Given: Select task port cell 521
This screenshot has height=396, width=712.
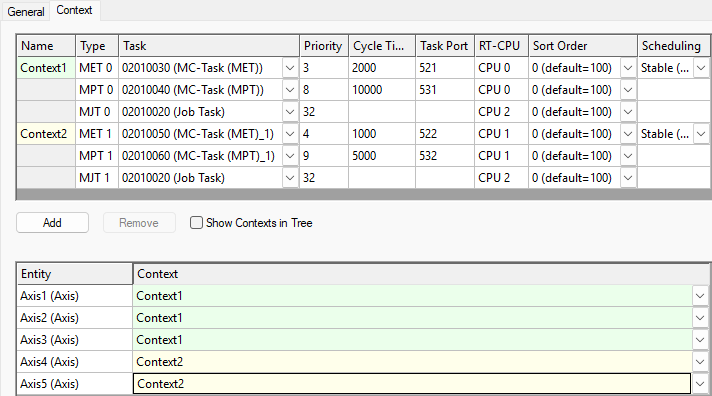Looking at the screenshot, I should pos(445,68).
